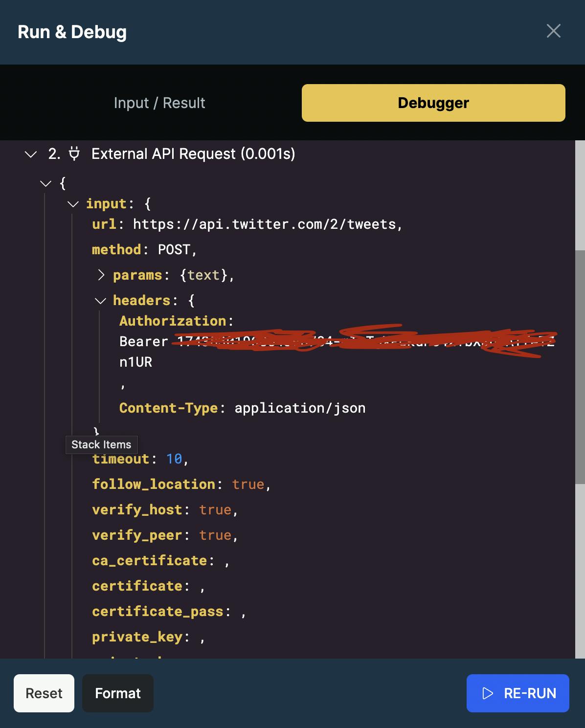Click the follow_location true value
585x728 pixels.
click(248, 484)
